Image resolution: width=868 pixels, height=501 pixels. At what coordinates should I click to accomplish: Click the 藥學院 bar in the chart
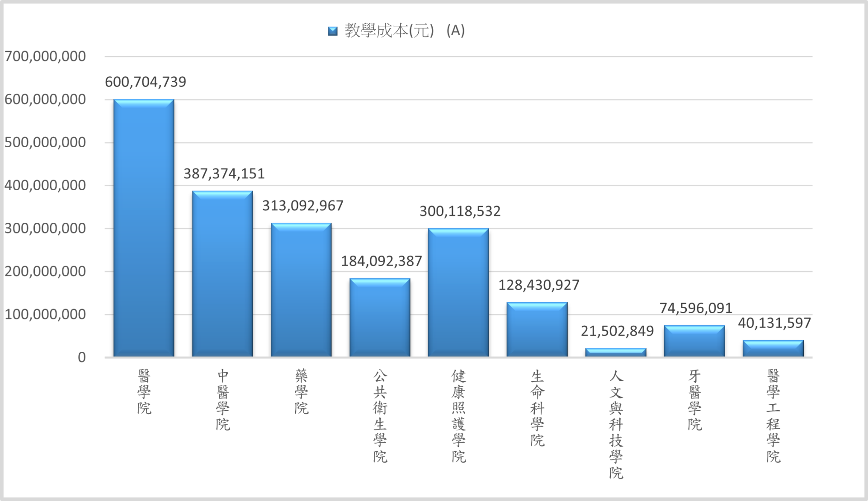coord(301,290)
